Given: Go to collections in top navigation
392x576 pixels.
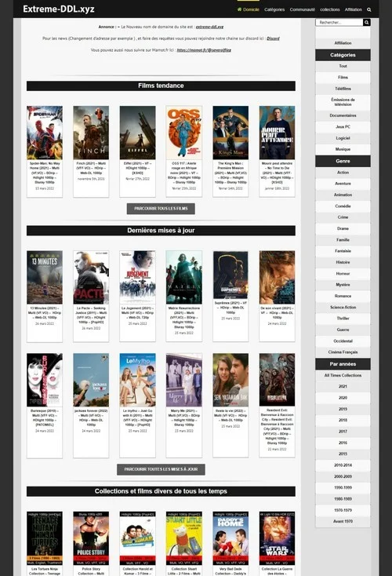Looking at the screenshot, I should click(329, 9).
